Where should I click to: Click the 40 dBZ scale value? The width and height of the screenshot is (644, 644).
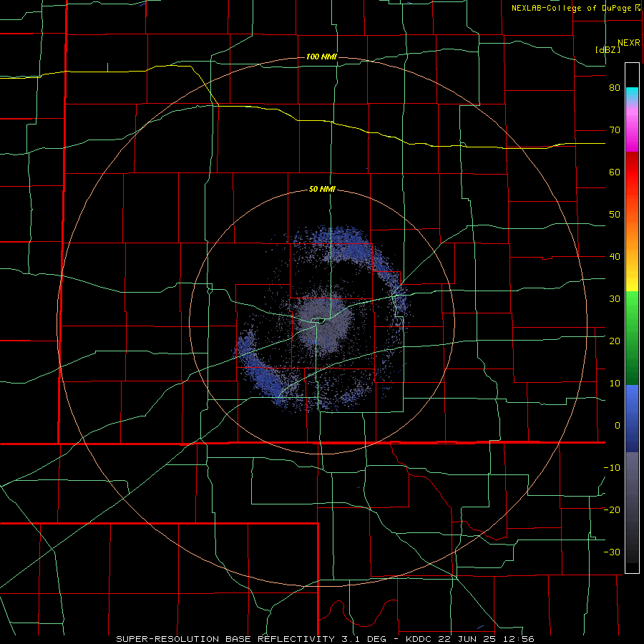(x=615, y=257)
